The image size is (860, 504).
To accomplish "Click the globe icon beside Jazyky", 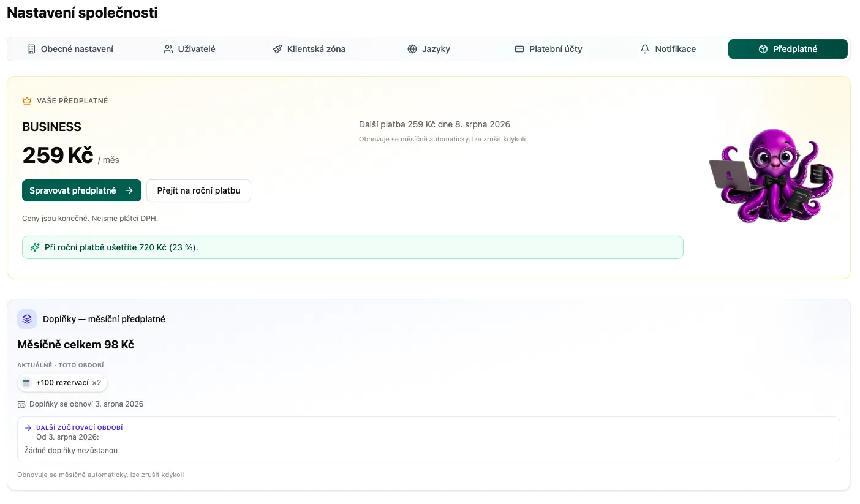I will point(412,49).
